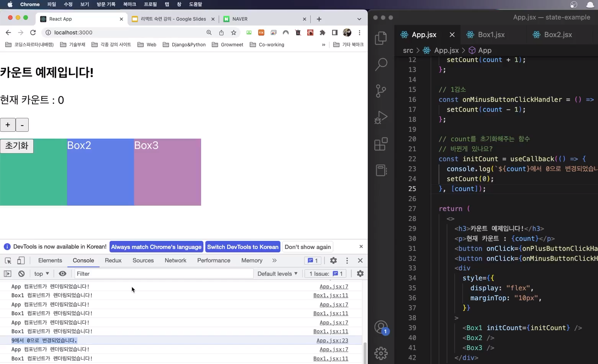Clear the console with the ban icon
The height and width of the screenshot is (364, 598).
click(x=21, y=274)
